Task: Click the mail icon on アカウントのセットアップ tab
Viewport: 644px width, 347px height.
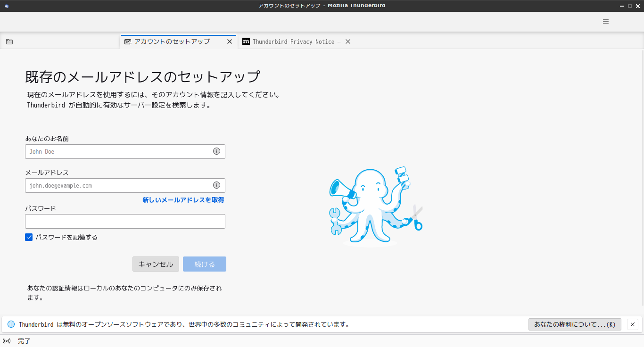Action: [x=128, y=41]
